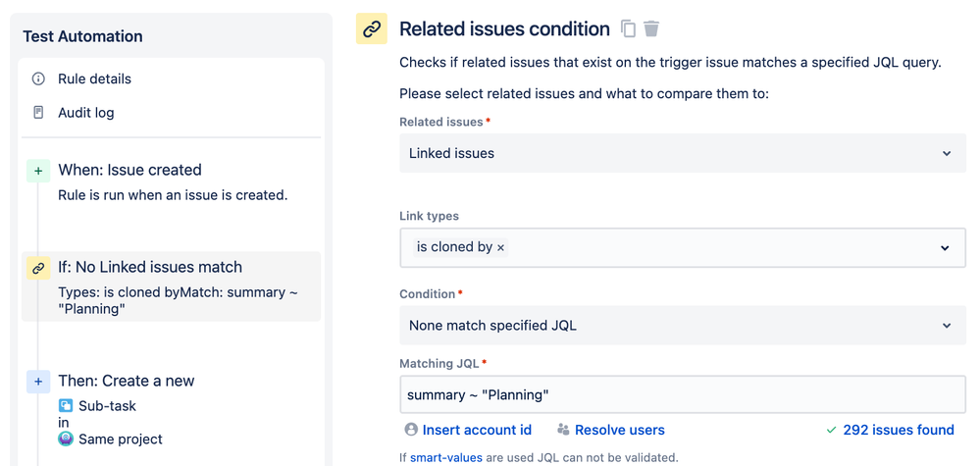This screenshot has width=980, height=466.
Task: Click the Rule details info icon
Action: 38,78
